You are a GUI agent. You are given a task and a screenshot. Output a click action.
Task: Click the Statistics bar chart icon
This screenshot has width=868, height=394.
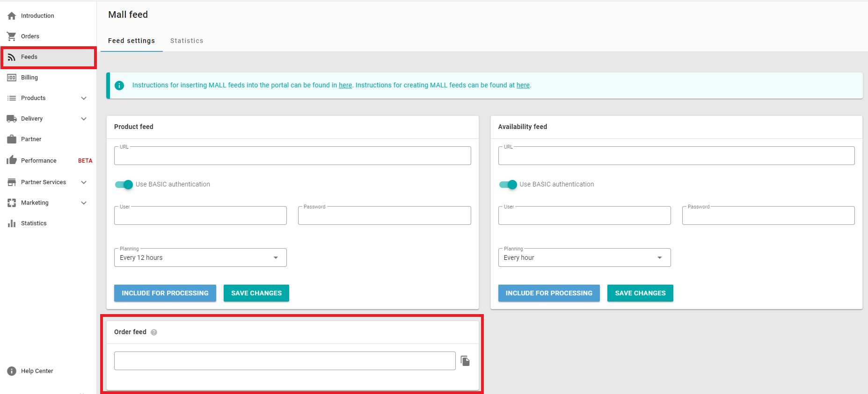(12, 223)
